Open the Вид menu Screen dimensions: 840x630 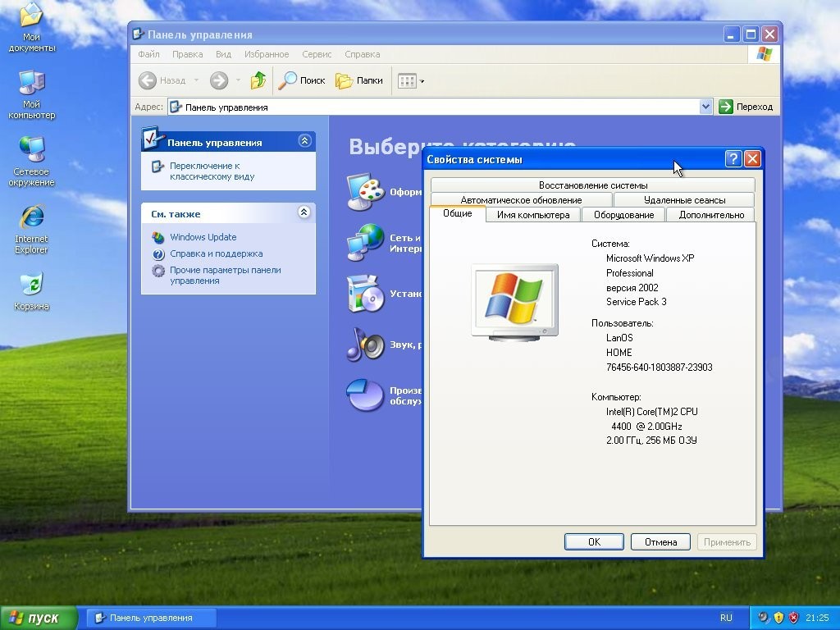point(223,54)
